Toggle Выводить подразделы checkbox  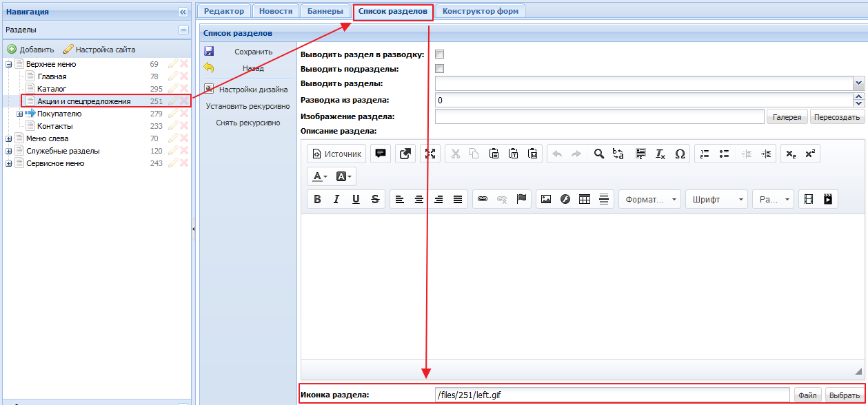[x=439, y=68]
